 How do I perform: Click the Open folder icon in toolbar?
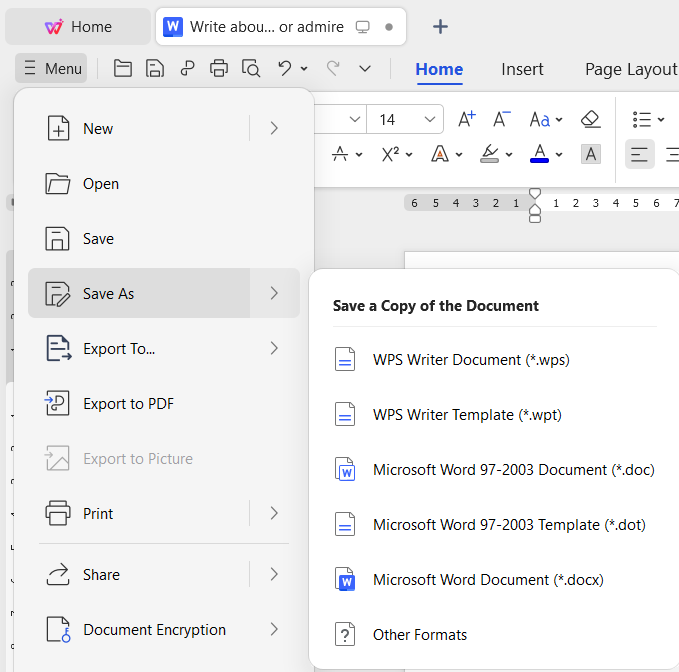[123, 68]
